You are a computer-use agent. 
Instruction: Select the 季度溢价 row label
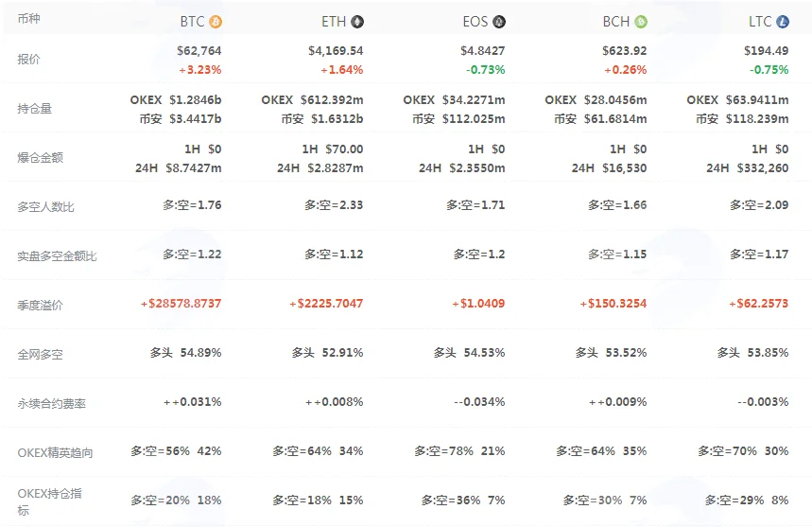click(x=40, y=306)
